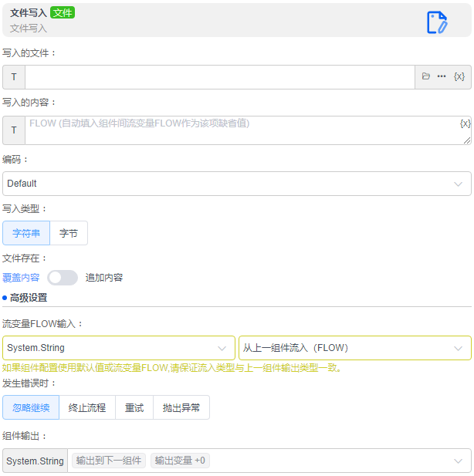Select 字符串 write type
The height and width of the screenshot is (476, 474).
click(x=26, y=233)
